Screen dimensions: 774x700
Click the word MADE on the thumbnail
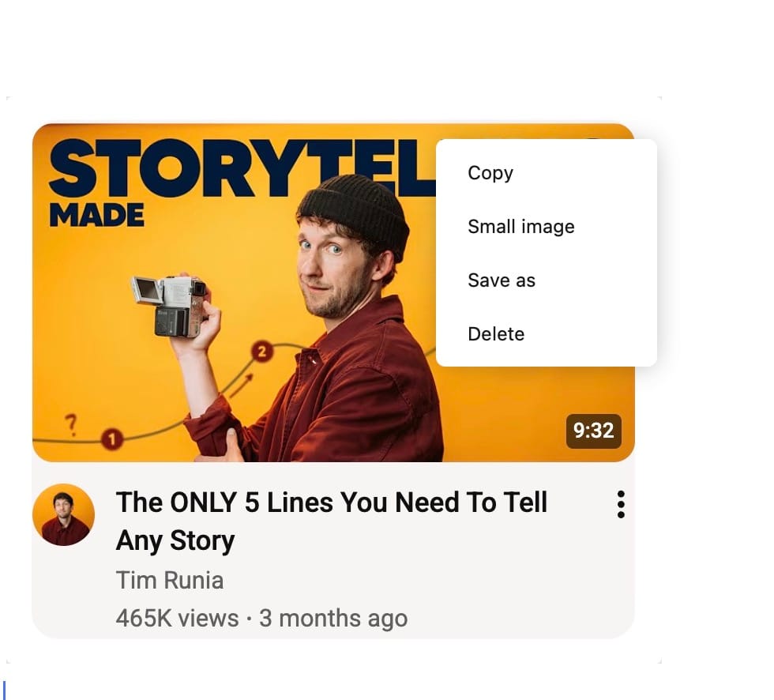tap(96, 215)
